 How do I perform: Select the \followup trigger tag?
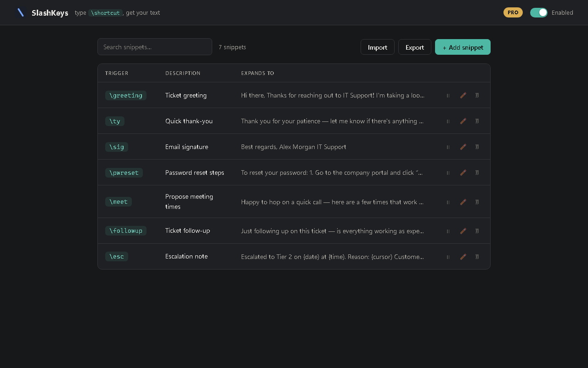126,230
